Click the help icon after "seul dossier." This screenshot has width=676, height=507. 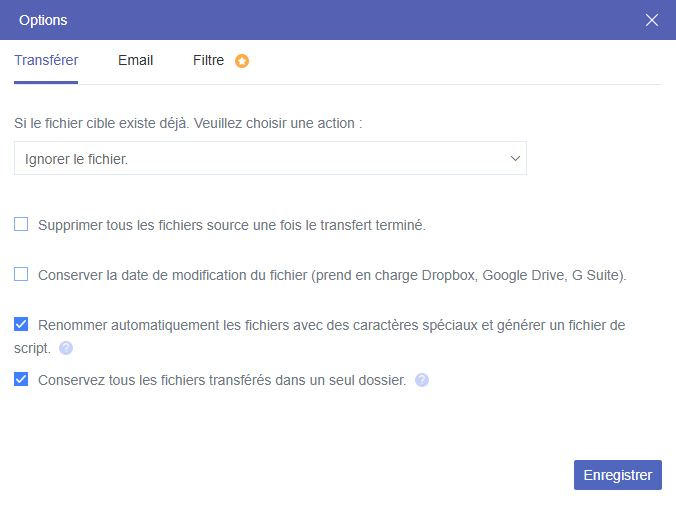point(422,380)
